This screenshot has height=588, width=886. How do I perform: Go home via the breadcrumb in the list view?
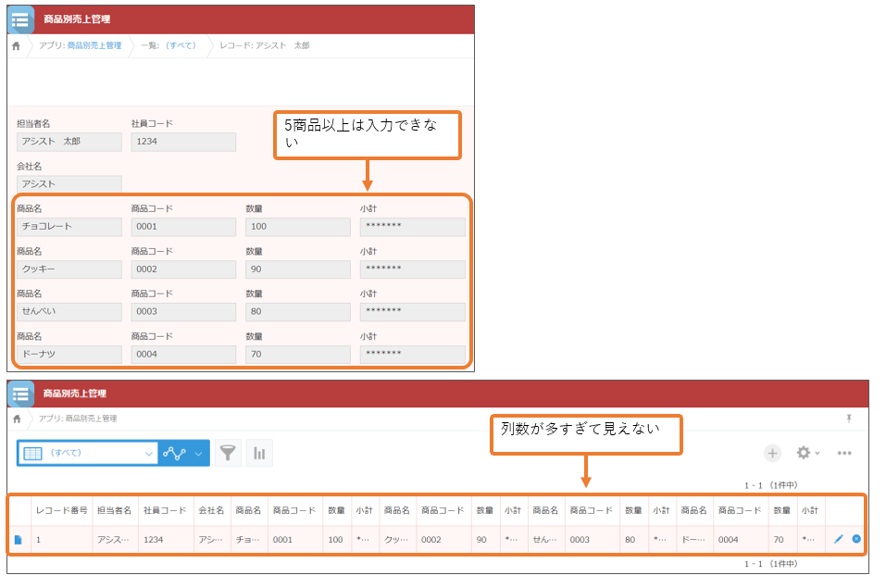(x=17, y=419)
